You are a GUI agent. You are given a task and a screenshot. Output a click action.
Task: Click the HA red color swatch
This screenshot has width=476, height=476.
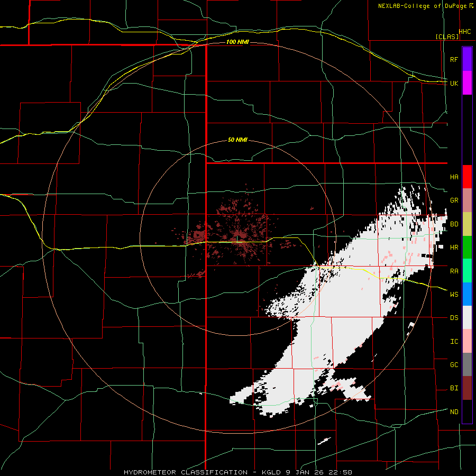(467, 177)
